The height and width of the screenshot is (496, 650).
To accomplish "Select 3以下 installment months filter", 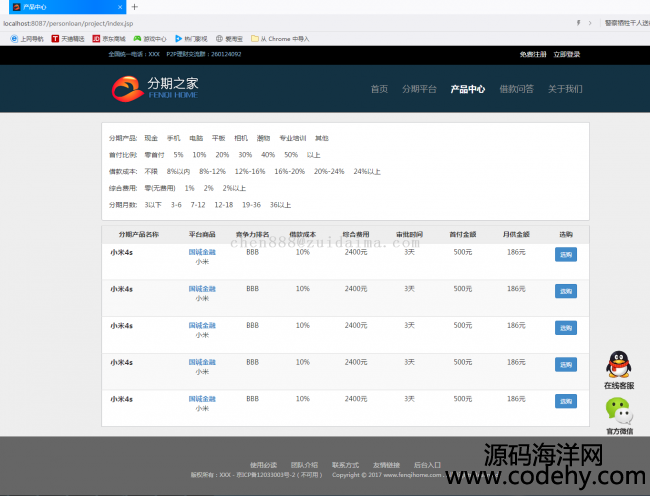I will pyautogui.click(x=153, y=205).
